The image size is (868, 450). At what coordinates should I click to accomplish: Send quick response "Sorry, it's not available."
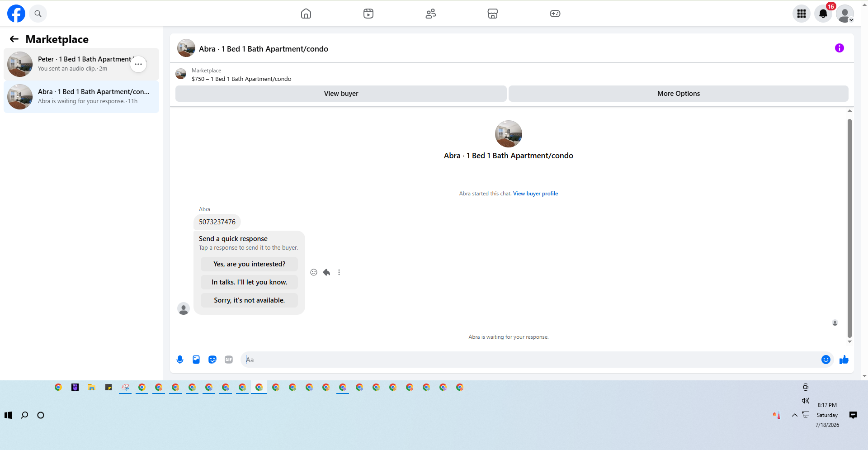point(249,300)
